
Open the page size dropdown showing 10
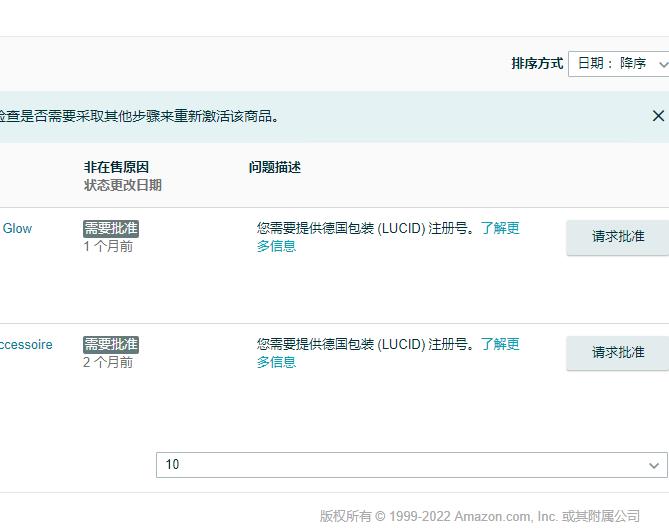pos(411,465)
